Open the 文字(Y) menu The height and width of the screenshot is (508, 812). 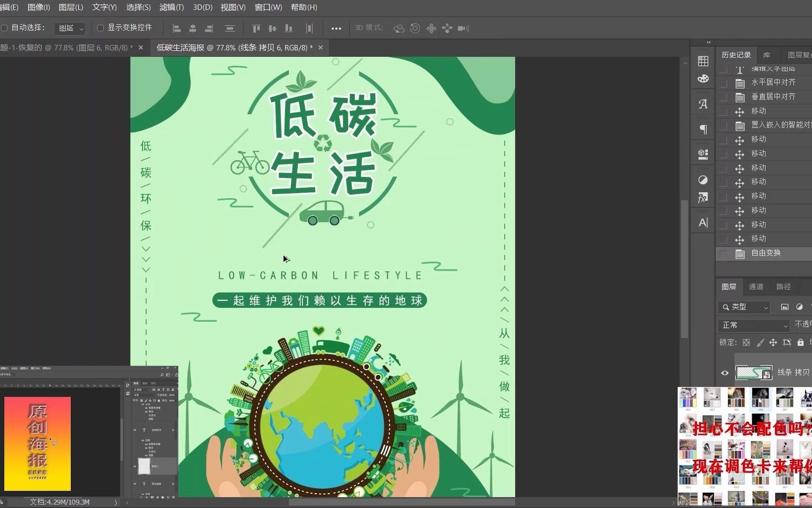pyautogui.click(x=104, y=7)
